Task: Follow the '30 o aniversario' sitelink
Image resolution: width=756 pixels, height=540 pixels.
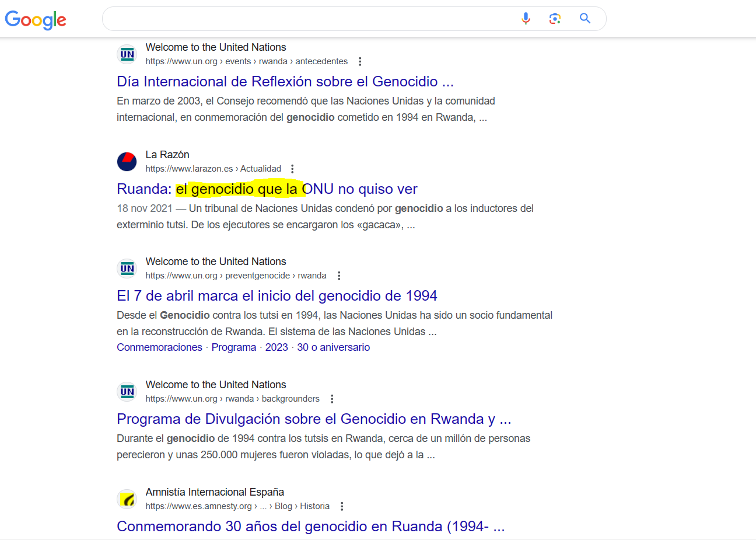Action: (334, 347)
